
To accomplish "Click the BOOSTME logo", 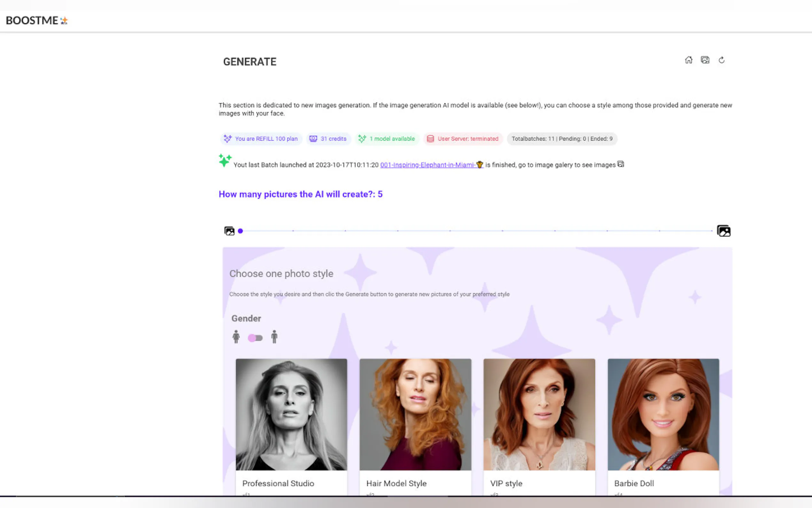I will 37,20.
